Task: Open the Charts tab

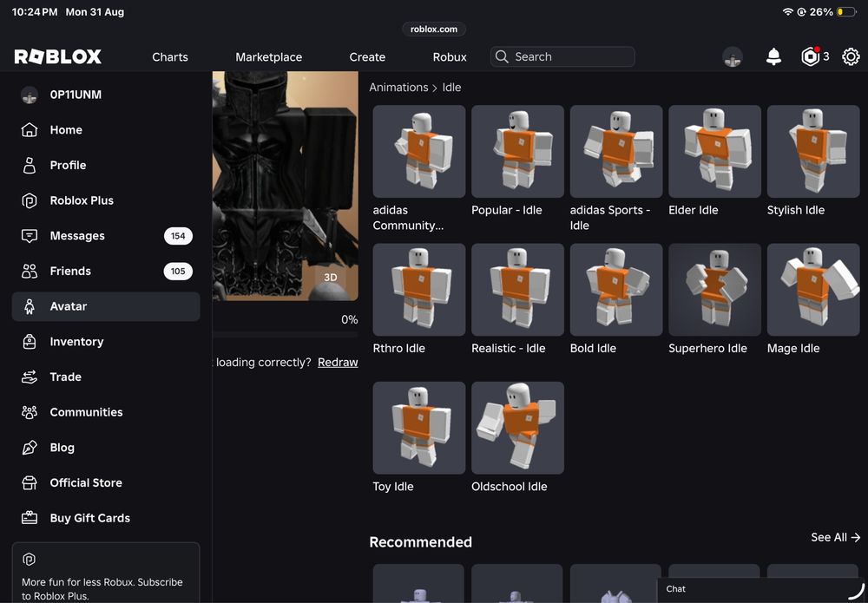Action: coord(170,57)
